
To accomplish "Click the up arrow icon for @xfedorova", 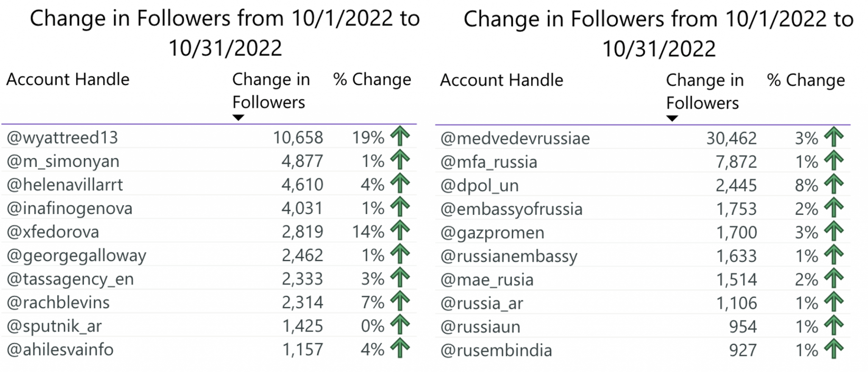I will pos(400,230).
